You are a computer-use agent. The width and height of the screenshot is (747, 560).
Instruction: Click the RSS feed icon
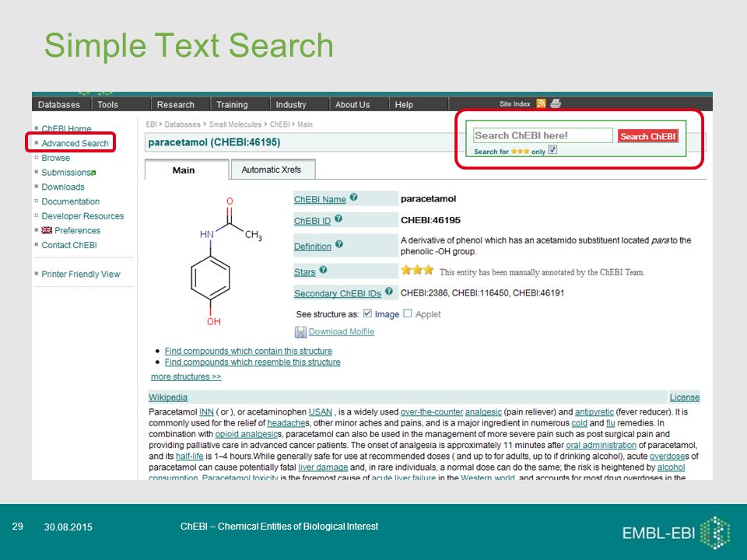tap(541, 103)
